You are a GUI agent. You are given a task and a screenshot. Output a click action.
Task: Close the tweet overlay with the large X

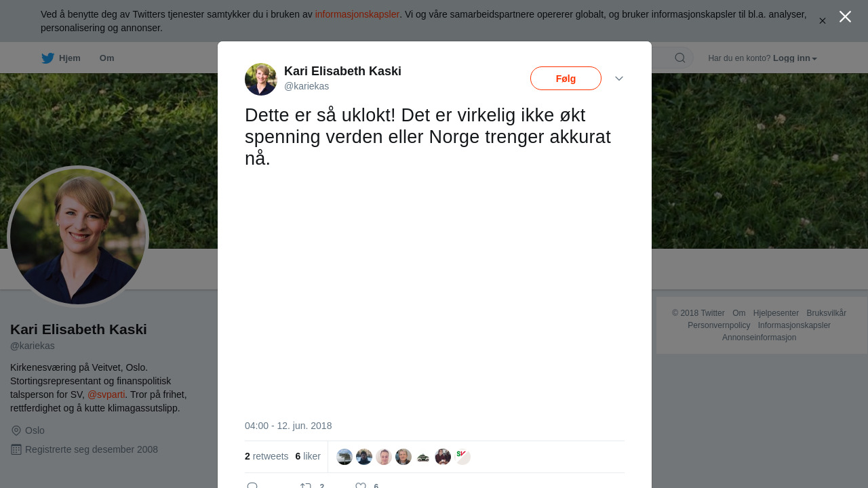tap(845, 16)
